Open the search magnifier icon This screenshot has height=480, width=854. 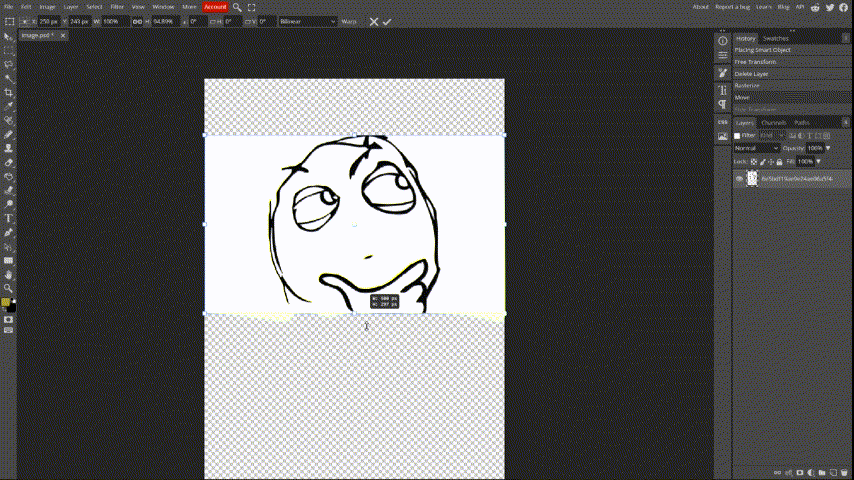[237, 6]
